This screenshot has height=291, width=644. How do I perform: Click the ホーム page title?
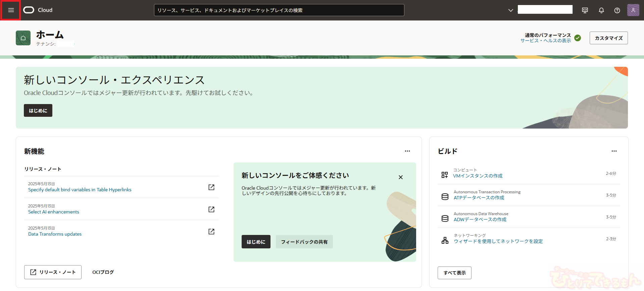coord(50,35)
